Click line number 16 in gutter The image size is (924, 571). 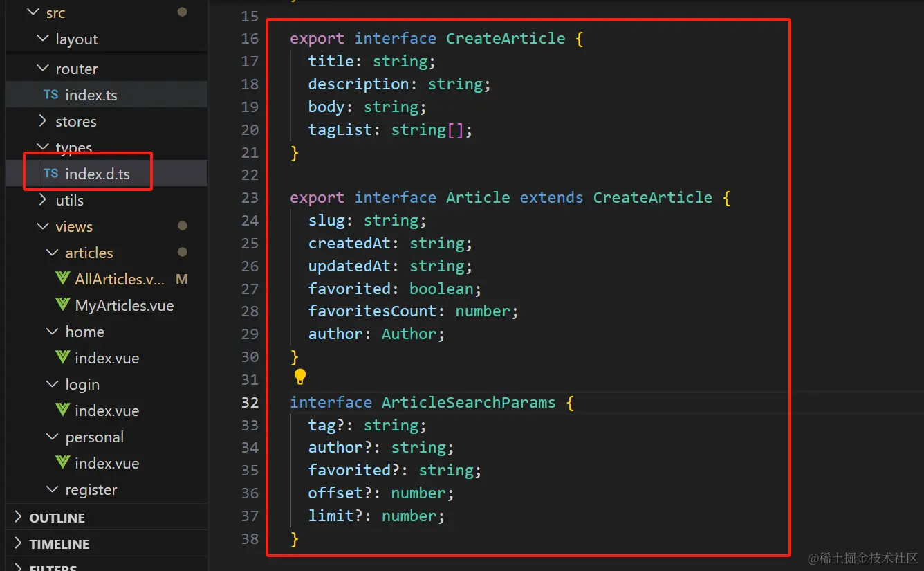pyautogui.click(x=250, y=39)
